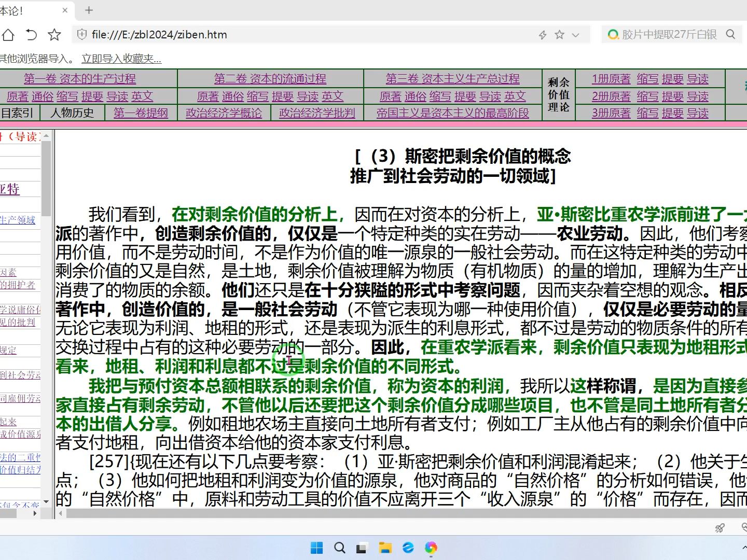Open taskbar Search magnifier

340,548
